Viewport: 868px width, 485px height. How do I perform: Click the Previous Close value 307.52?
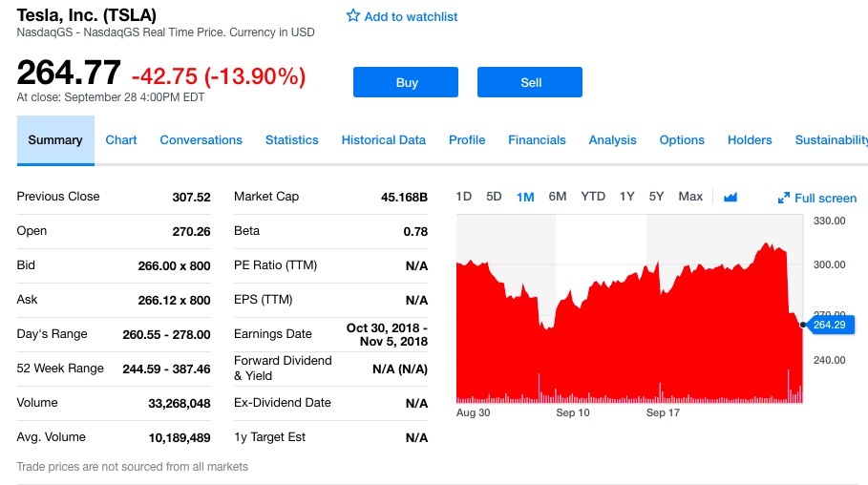[192, 197]
